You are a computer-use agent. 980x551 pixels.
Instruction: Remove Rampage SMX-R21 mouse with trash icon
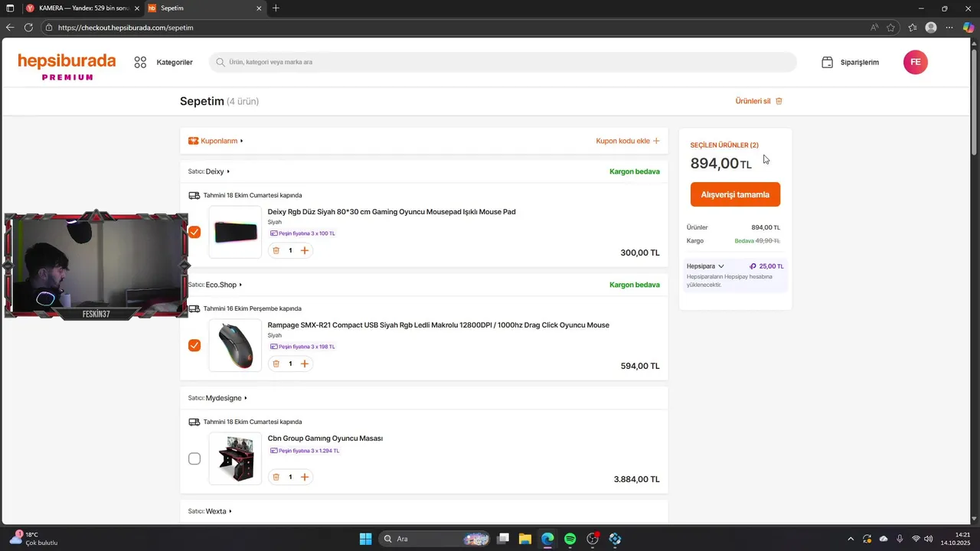[276, 364]
